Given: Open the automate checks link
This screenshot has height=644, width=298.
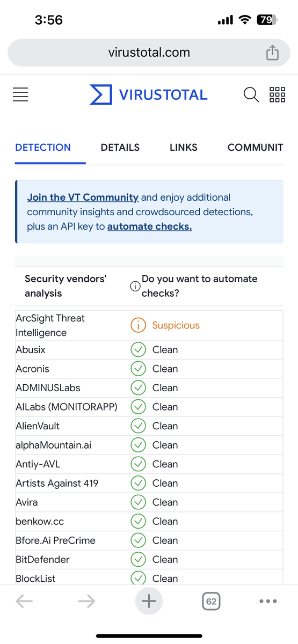Looking at the screenshot, I should [x=150, y=226].
